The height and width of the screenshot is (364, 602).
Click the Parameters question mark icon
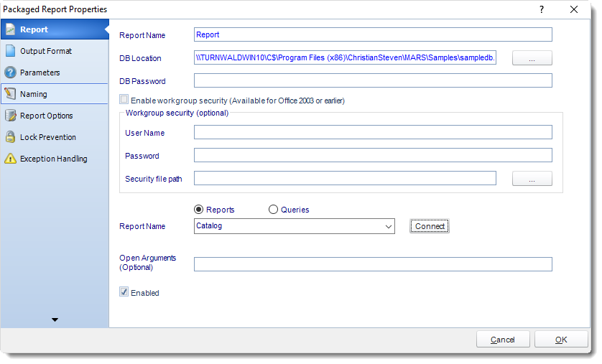(x=10, y=73)
